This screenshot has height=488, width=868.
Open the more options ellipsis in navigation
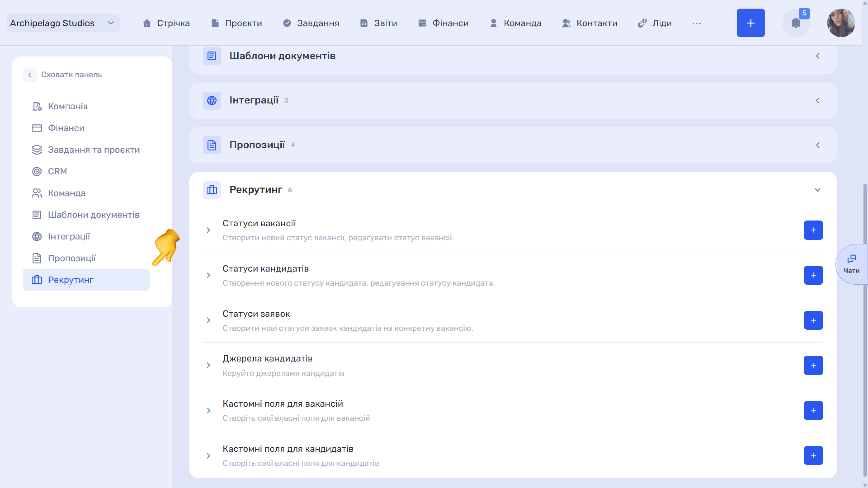pos(696,23)
